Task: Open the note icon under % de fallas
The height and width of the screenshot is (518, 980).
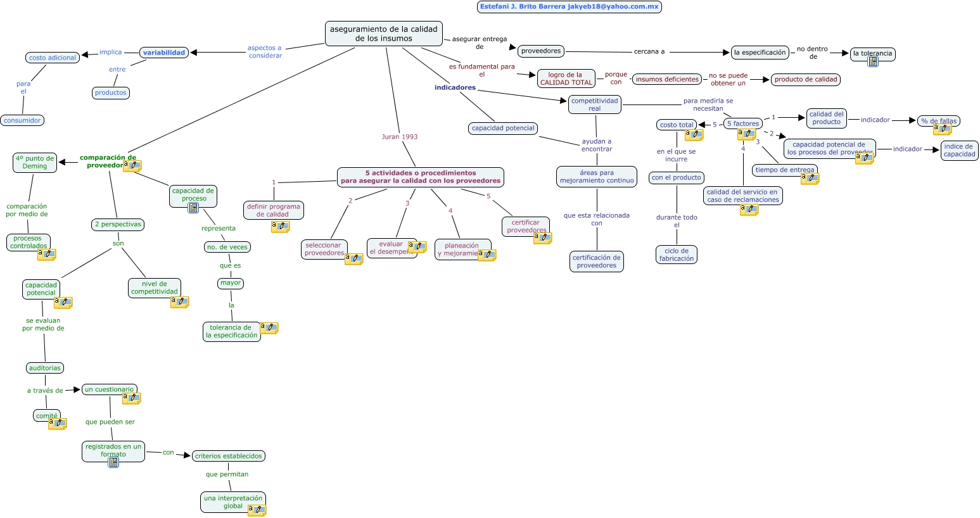Action: [942, 129]
